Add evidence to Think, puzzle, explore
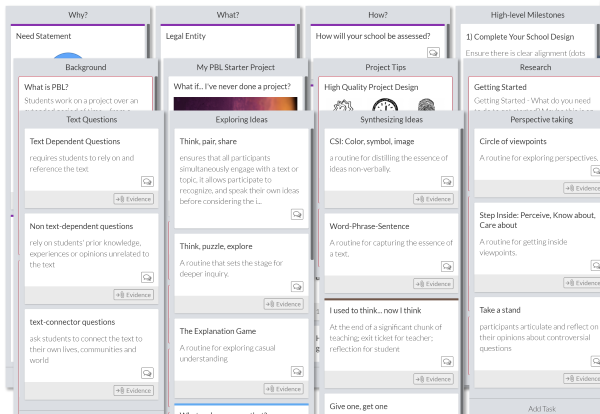Image resolution: width=600 pixels, height=414 pixels. [284, 304]
